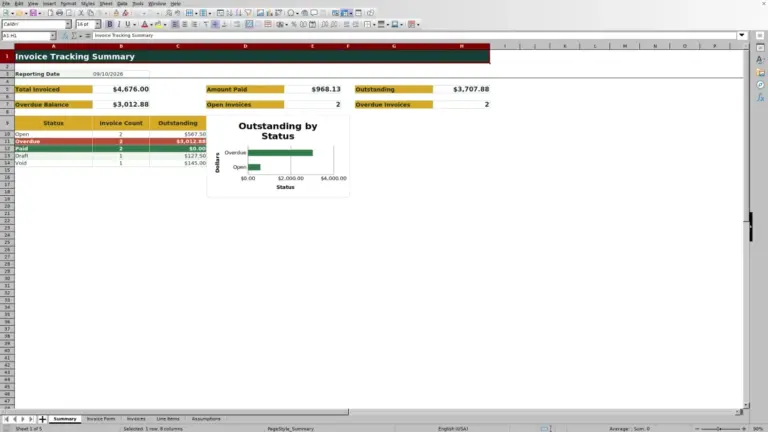Click the Print icon in toolbar
The width and height of the screenshot is (768, 432).
(x=59, y=13)
